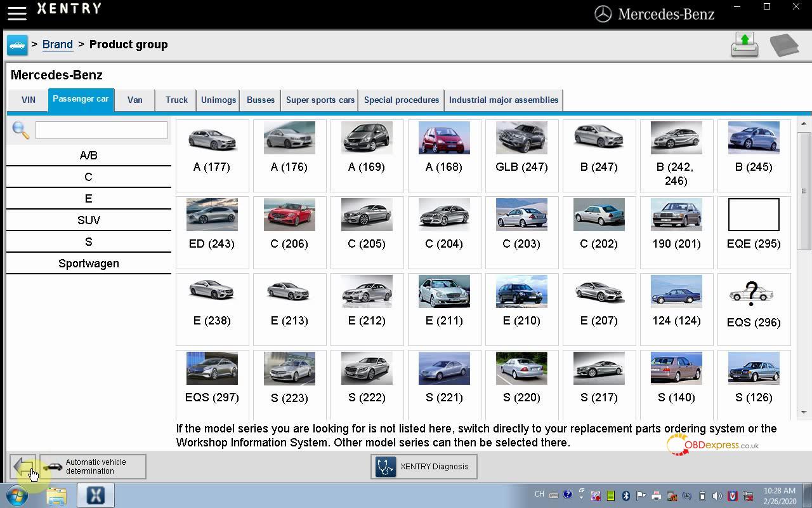Image resolution: width=812 pixels, height=508 pixels.
Task: Filter by Sportwagen category
Action: point(89,264)
